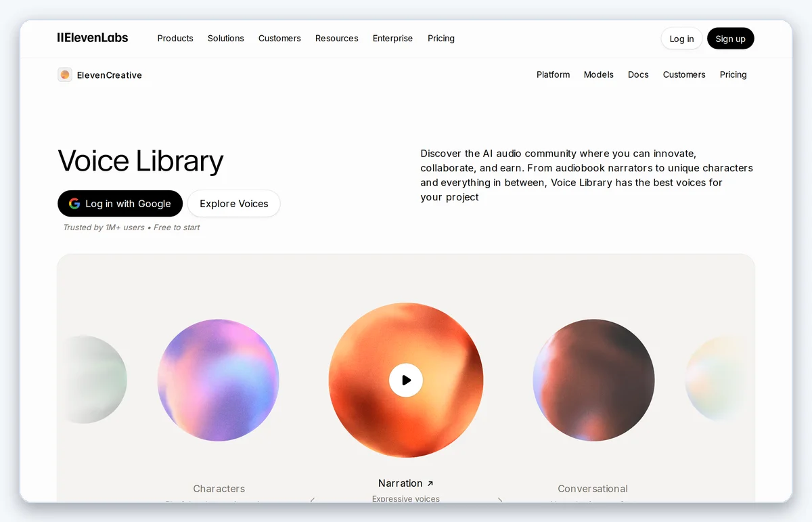812x522 pixels.
Task: Open the Enterprise menu item
Action: [x=392, y=39]
